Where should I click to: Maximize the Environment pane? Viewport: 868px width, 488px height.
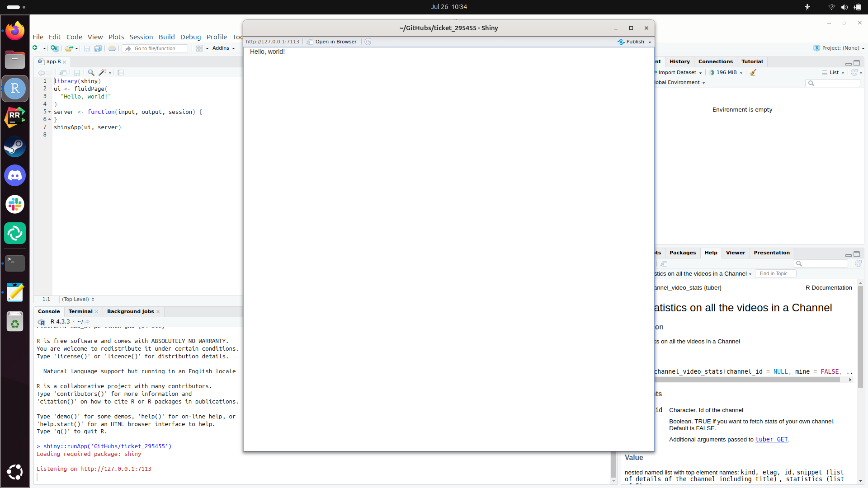coord(857,63)
